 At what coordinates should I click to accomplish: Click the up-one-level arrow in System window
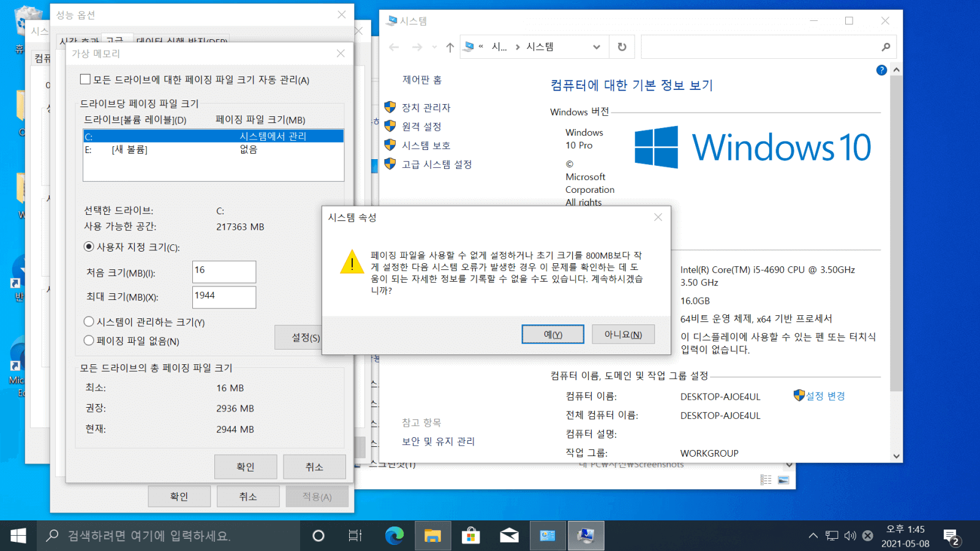450,47
